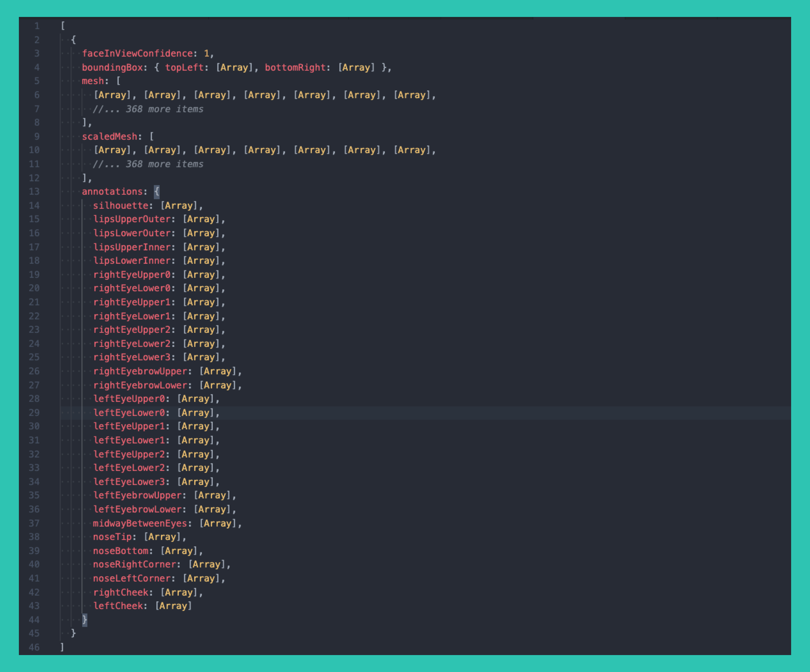Viewport: 810px width, 672px height.
Task: Click the leftEyeLower0 key on the highlighted line
Action: (129, 413)
